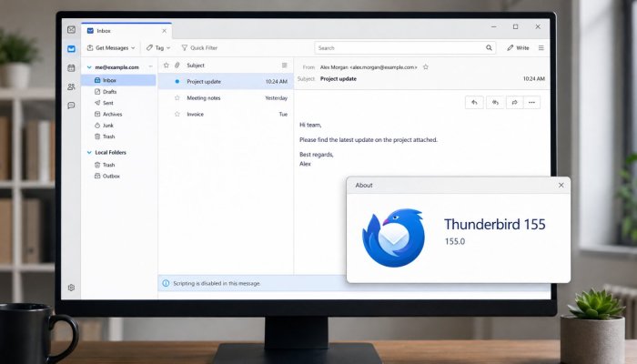Open message list column picker

284,65
